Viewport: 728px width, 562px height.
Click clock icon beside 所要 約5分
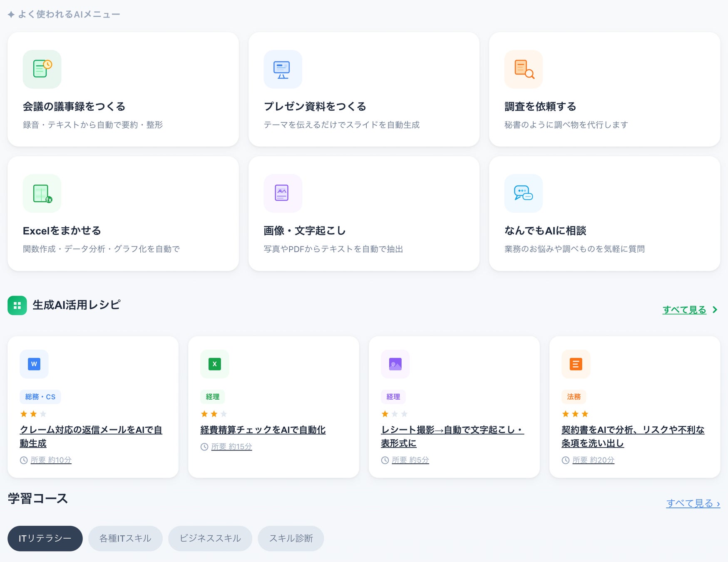click(385, 460)
